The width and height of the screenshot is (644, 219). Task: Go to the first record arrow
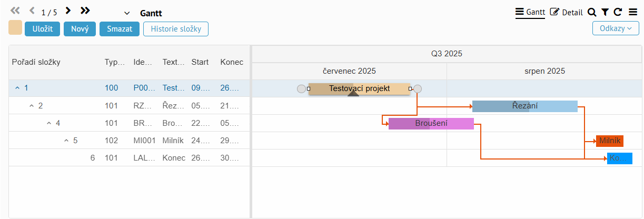15,11
